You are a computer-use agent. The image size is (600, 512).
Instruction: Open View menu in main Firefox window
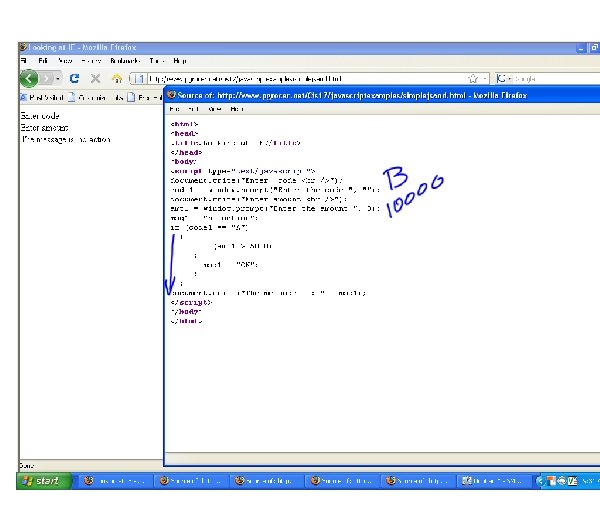pyautogui.click(x=65, y=61)
